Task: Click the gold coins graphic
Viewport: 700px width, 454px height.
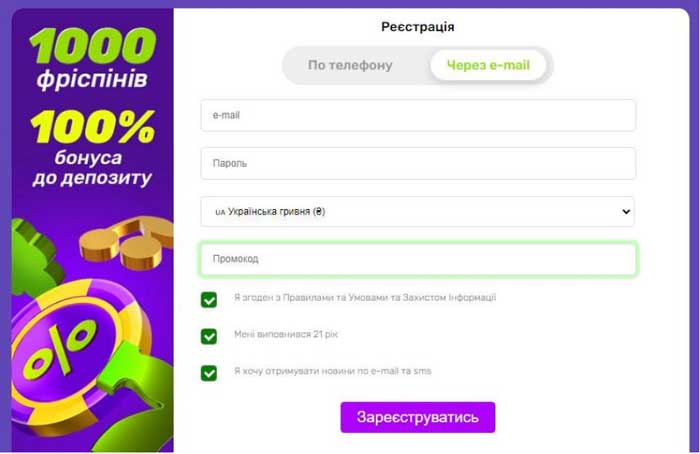Action: [127, 243]
